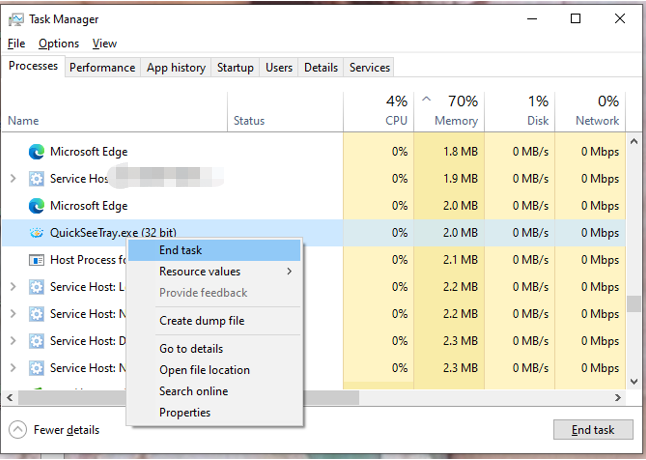Choose End task in the context menu
646x460 pixels.
[214, 250]
